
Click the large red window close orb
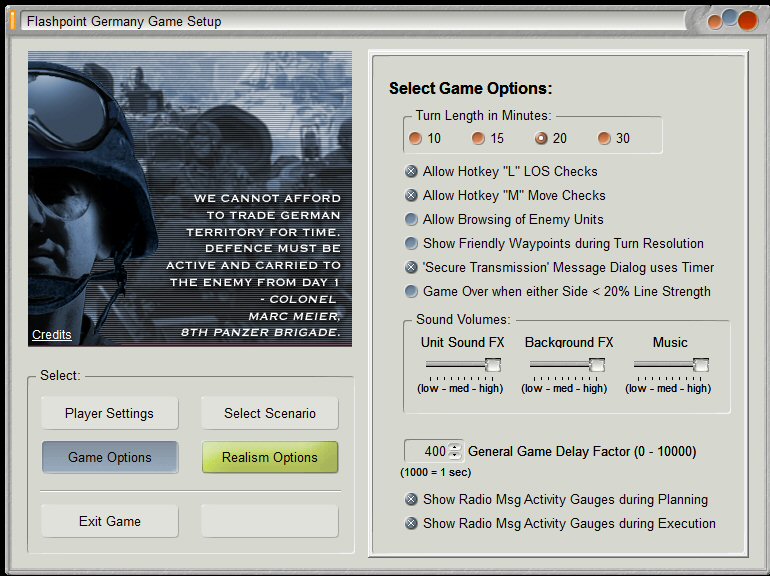(x=747, y=21)
